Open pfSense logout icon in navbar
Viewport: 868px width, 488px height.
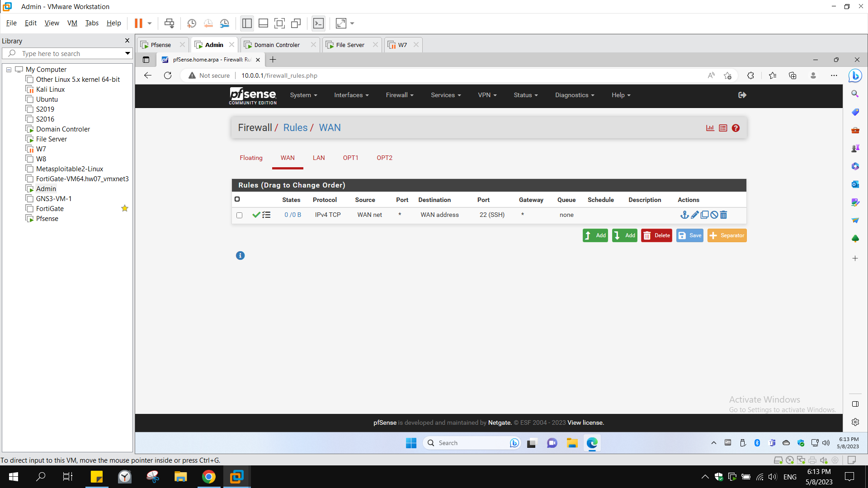pos(742,95)
